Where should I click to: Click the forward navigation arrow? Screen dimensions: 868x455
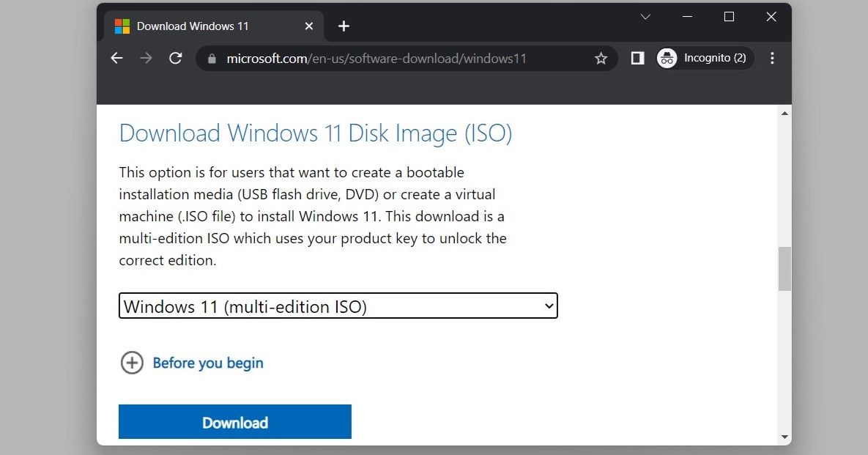[146, 58]
